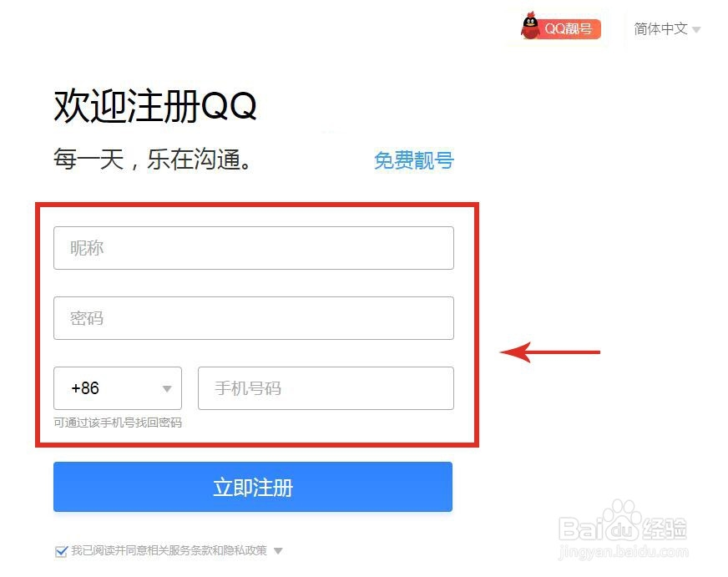Click the QQ penguin mascot icon
Viewport: 728px width, 577px height.
[530, 26]
